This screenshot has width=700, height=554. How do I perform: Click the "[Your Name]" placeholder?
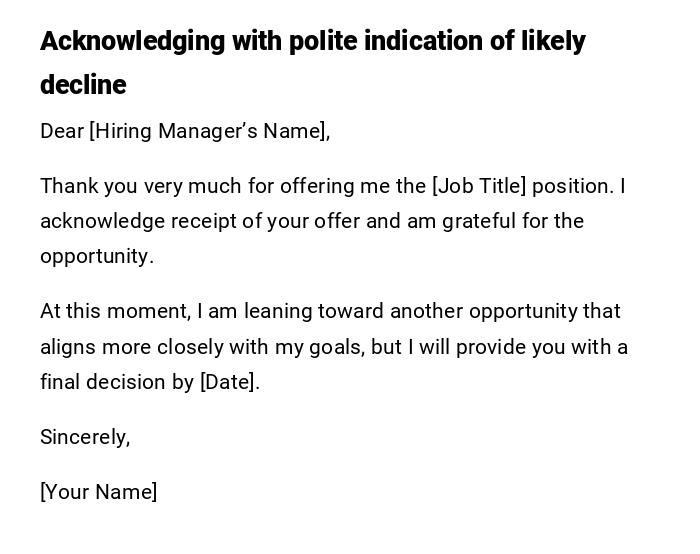[98, 492]
